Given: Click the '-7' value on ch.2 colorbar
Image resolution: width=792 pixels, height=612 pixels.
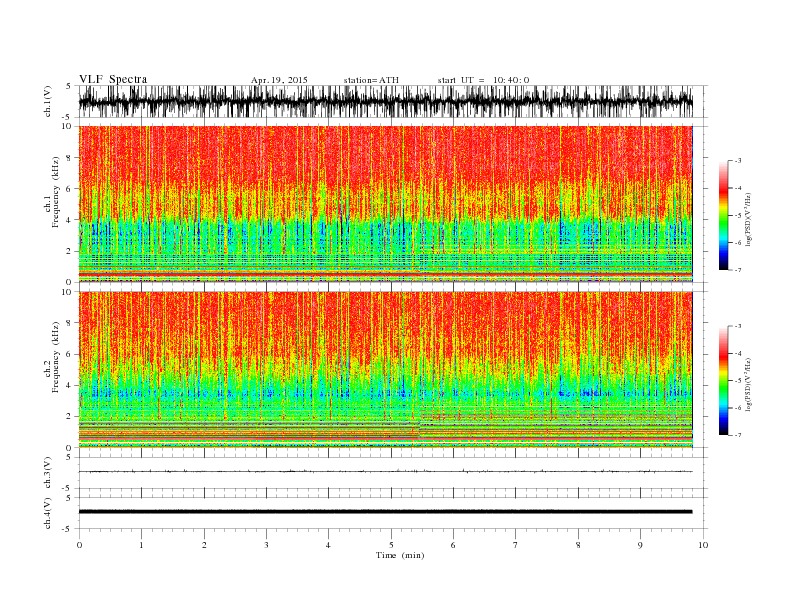Looking at the screenshot, I should coord(738,435).
